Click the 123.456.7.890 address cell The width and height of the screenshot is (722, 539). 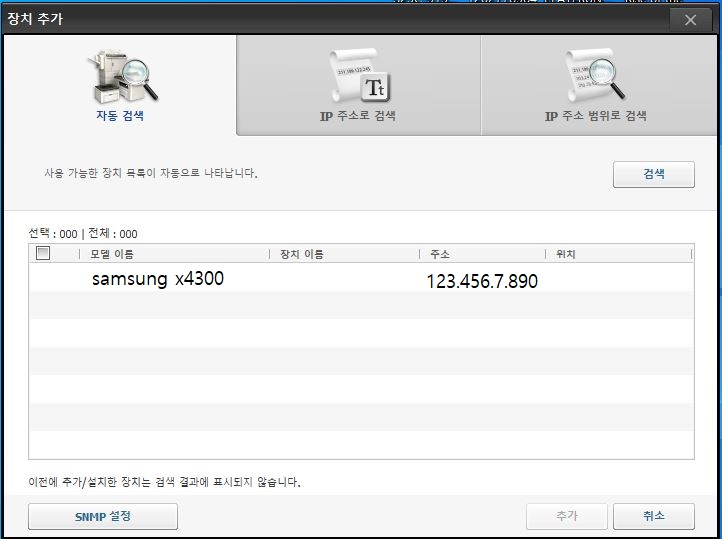(x=482, y=281)
